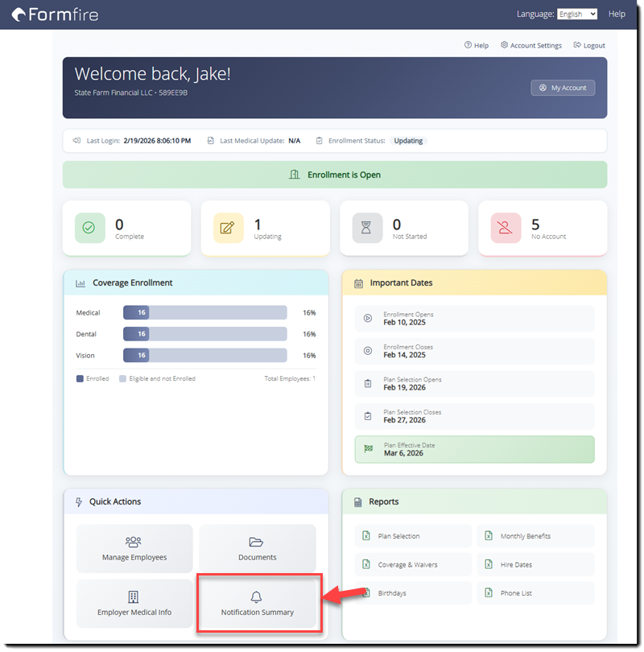Click the Enrollment is Open banner
644x652 pixels.
coord(334,174)
